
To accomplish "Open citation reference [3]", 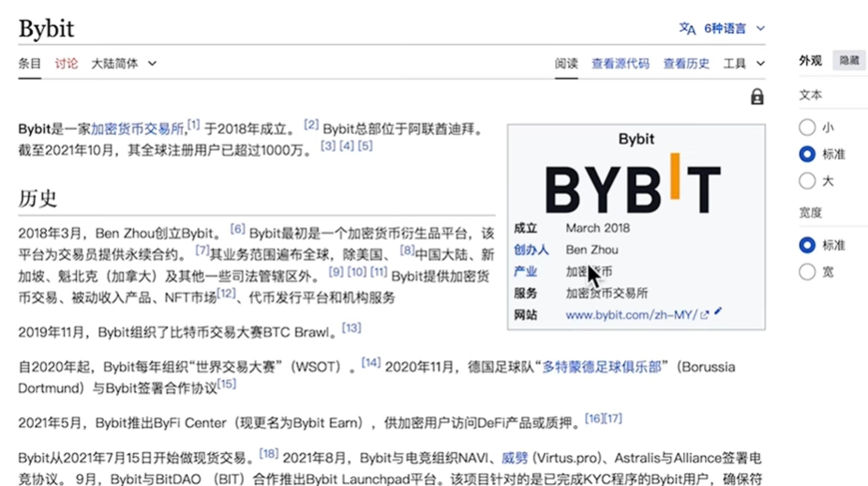I will (x=328, y=145).
